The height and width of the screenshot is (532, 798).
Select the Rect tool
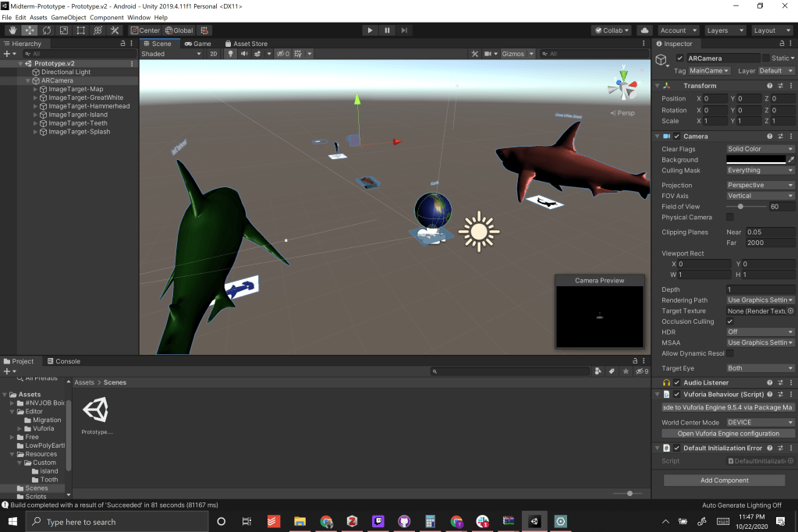[81, 30]
